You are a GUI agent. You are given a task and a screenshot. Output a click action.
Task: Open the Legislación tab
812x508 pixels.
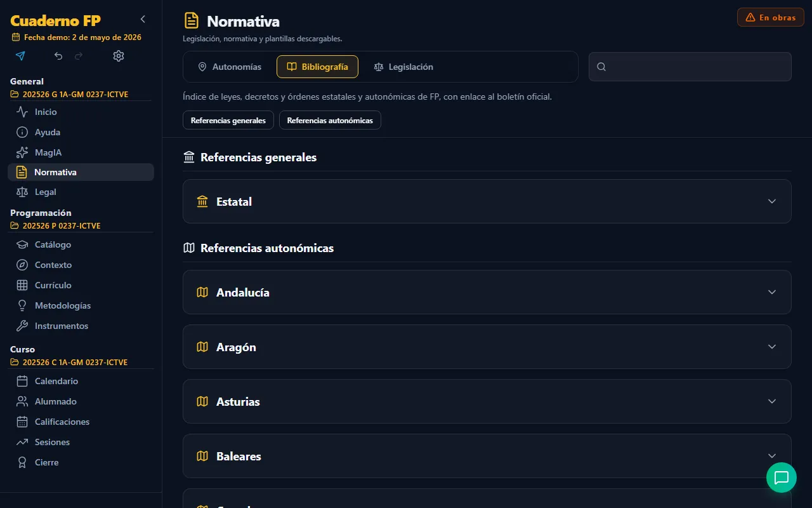click(403, 67)
